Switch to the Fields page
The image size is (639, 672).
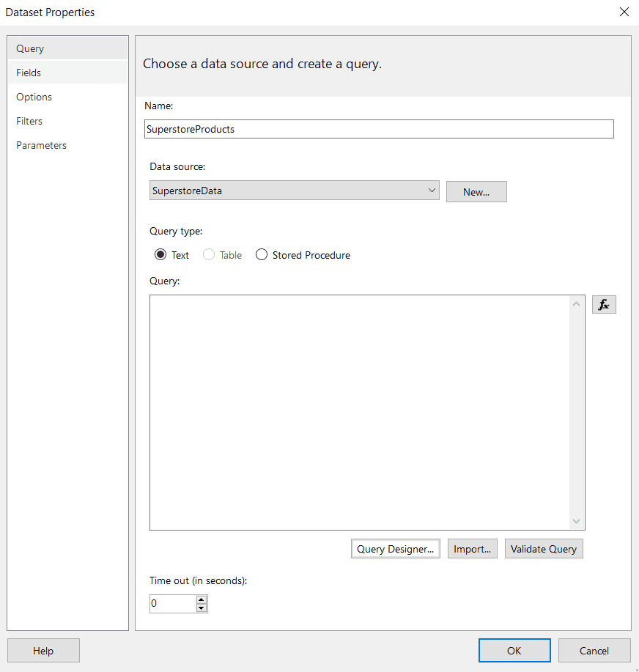coord(67,73)
